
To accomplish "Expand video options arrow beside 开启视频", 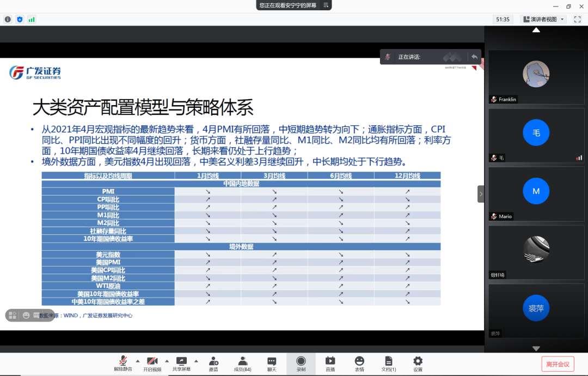I will (x=167, y=361).
